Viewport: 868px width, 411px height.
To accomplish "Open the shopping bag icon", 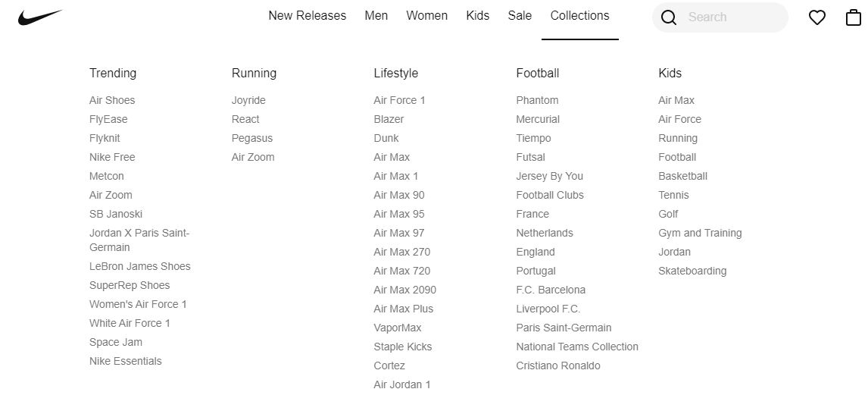I will click(x=853, y=17).
